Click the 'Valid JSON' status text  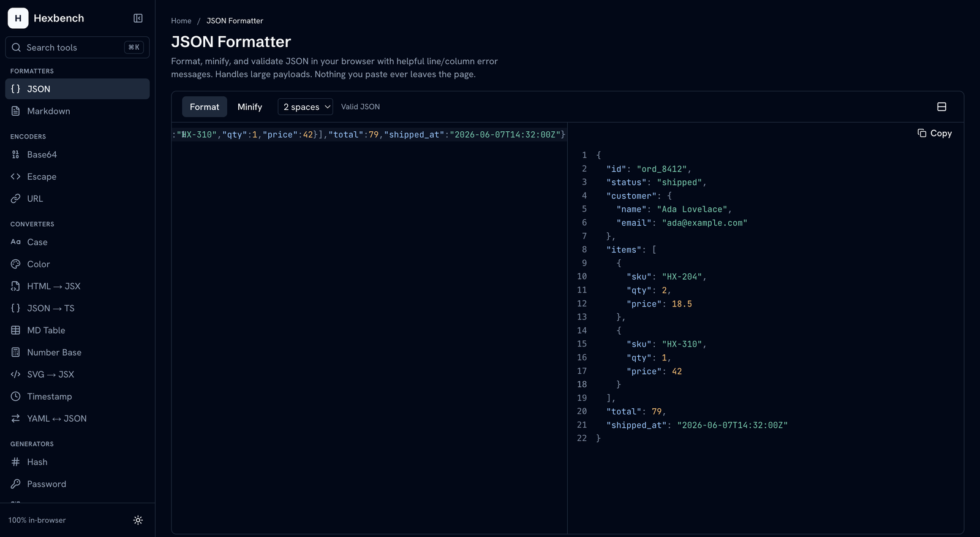coord(360,107)
